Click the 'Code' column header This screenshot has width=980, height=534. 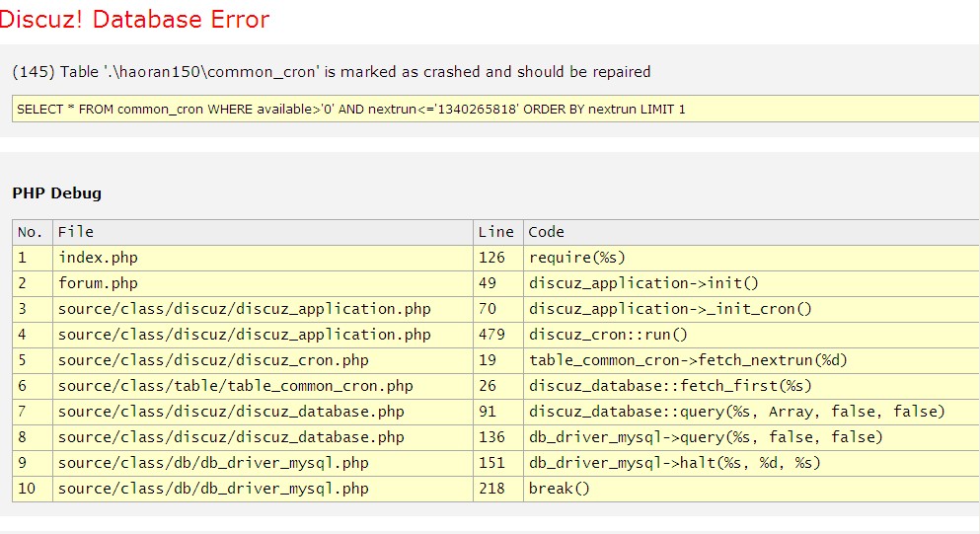(x=752, y=232)
